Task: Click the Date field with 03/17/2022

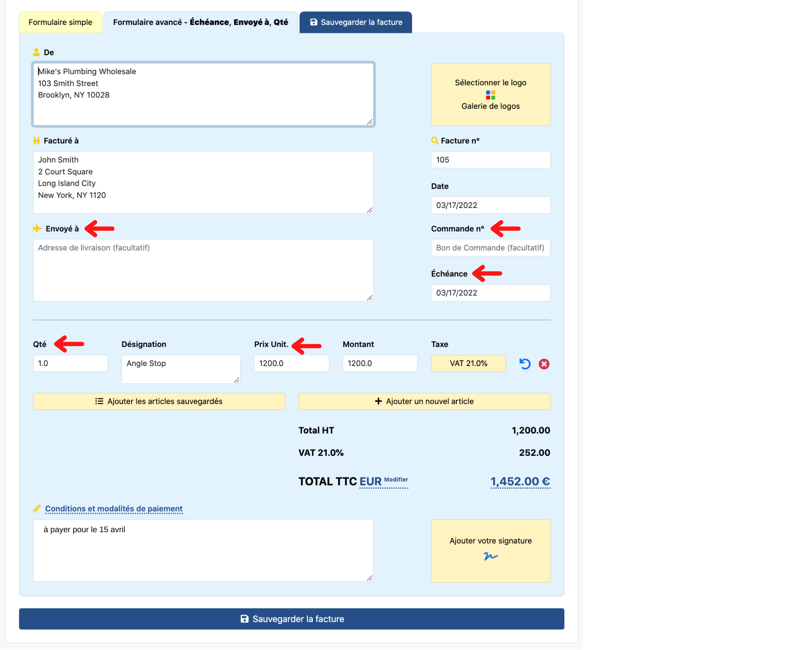Action: point(490,205)
